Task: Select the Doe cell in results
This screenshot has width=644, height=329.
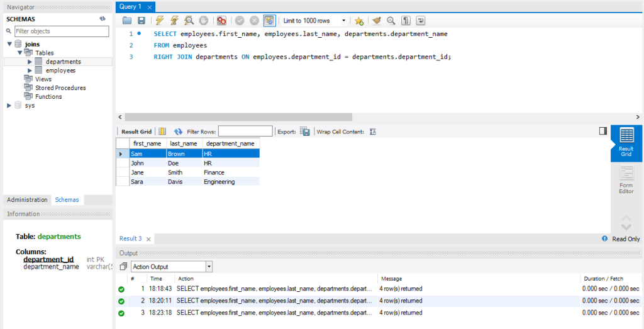Action: point(184,163)
